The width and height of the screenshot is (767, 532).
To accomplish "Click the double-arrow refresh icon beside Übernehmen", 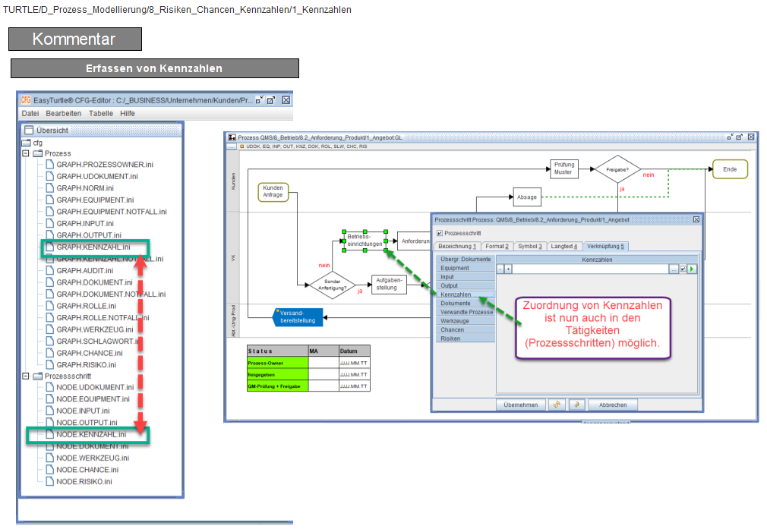I will pyautogui.click(x=557, y=405).
